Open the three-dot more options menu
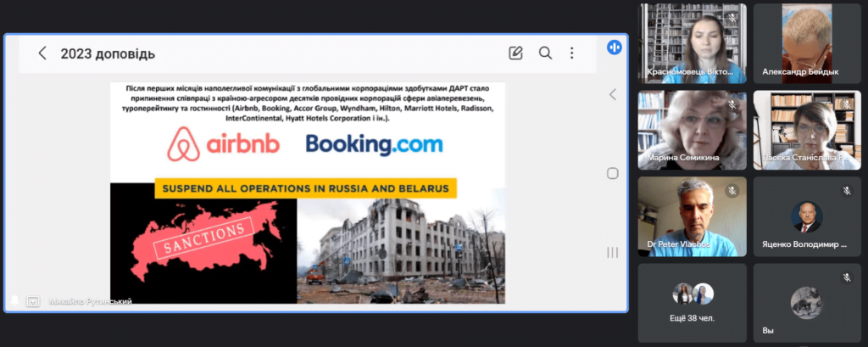Image resolution: width=868 pixels, height=347 pixels. pos(572,53)
